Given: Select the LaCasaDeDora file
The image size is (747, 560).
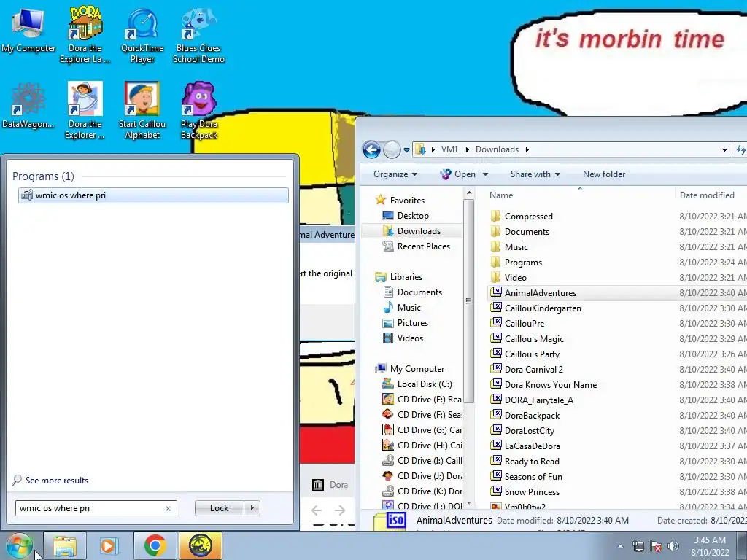Looking at the screenshot, I should (525, 446).
